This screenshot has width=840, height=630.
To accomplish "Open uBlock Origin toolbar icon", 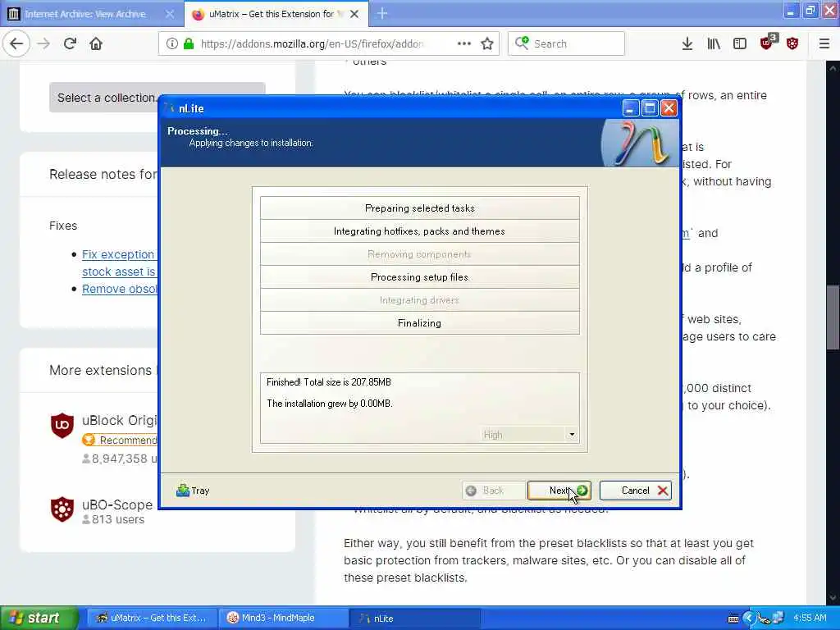I will tap(768, 43).
